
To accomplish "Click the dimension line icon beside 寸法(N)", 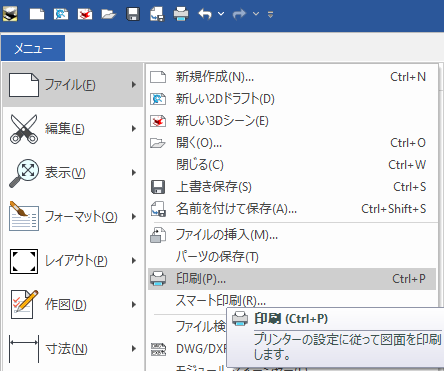I will (24, 349).
